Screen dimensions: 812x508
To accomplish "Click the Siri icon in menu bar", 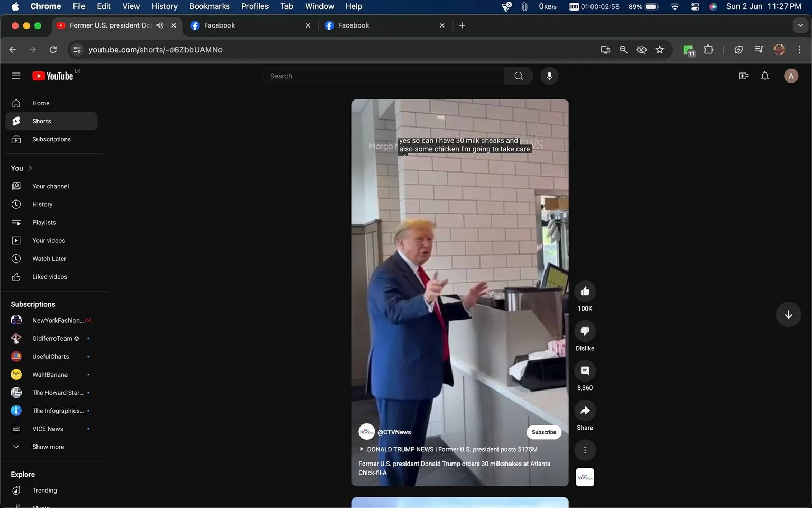I will [x=713, y=6].
